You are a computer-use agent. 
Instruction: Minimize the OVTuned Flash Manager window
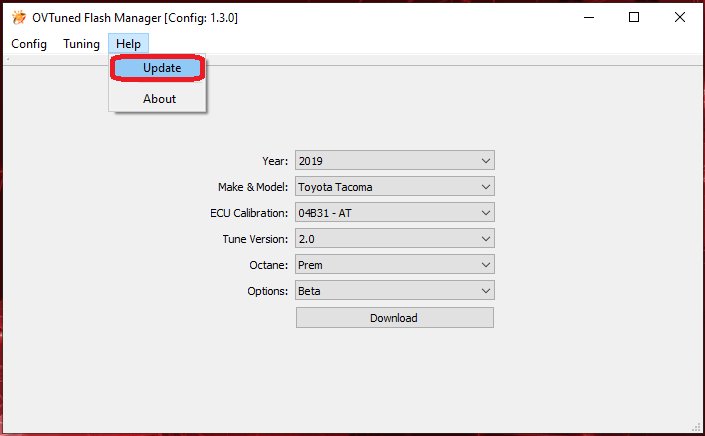[x=589, y=18]
